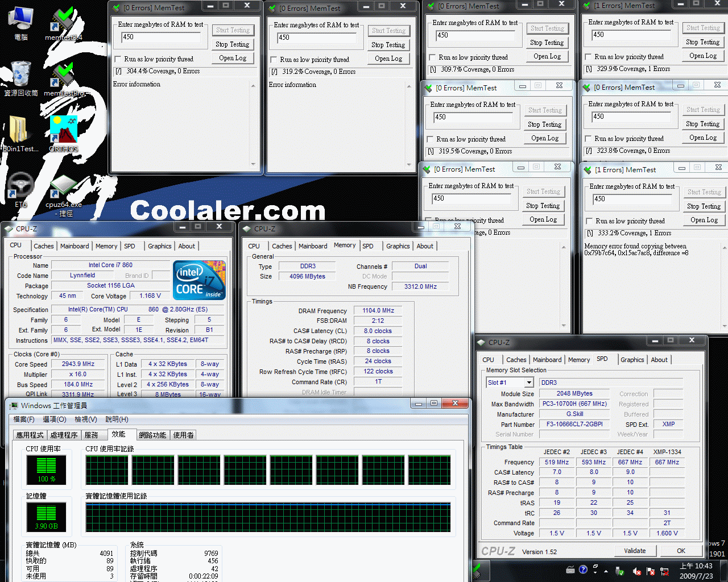Open the 網路功能 tab in Task Manager
The height and width of the screenshot is (582, 728).
tap(152, 435)
